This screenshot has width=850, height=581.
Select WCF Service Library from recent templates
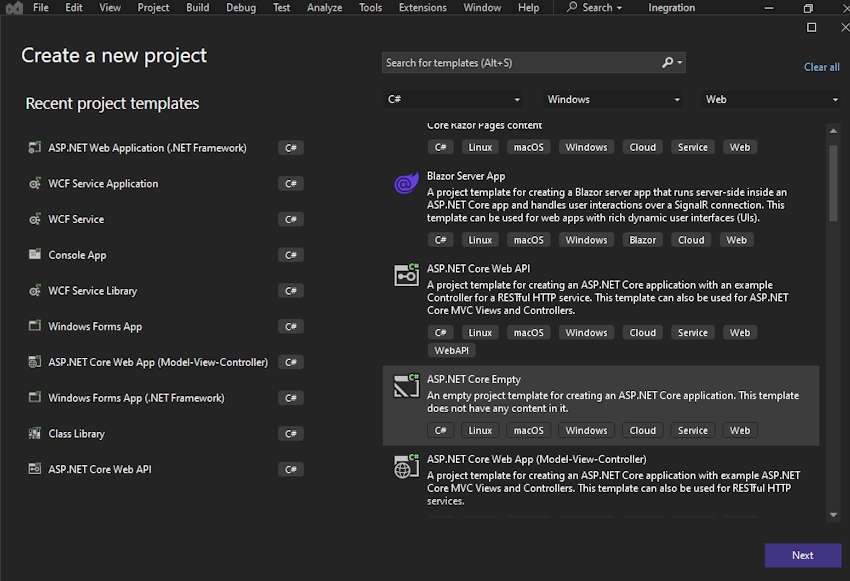click(93, 291)
